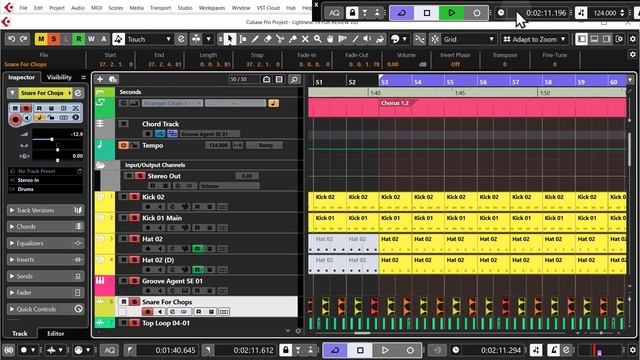Open track search magnifier in track list

pyautogui.click(x=294, y=79)
